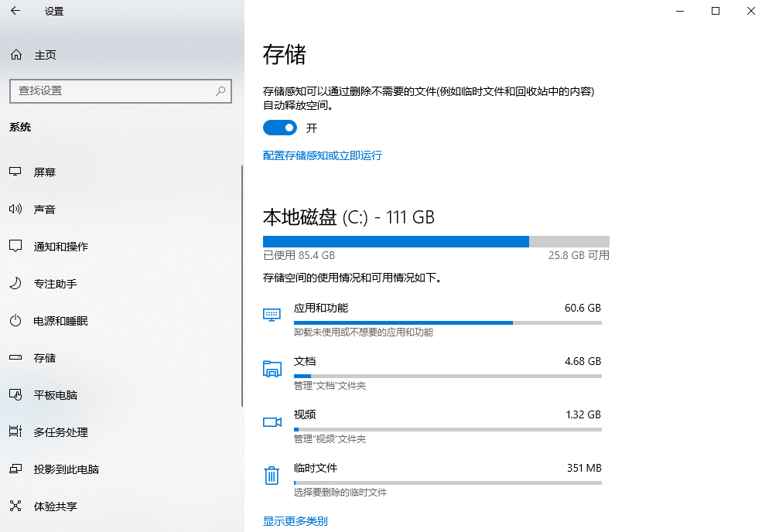Click the 多任务处理 multitasking icon
Viewport: 762px width, 532px height.
coord(15,431)
